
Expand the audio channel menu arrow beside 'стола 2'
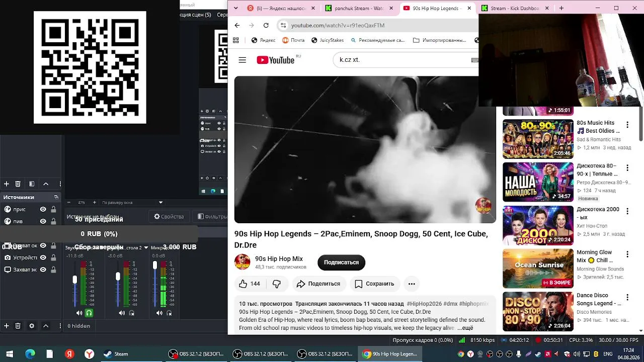pyautogui.click(x=146, y=247)
